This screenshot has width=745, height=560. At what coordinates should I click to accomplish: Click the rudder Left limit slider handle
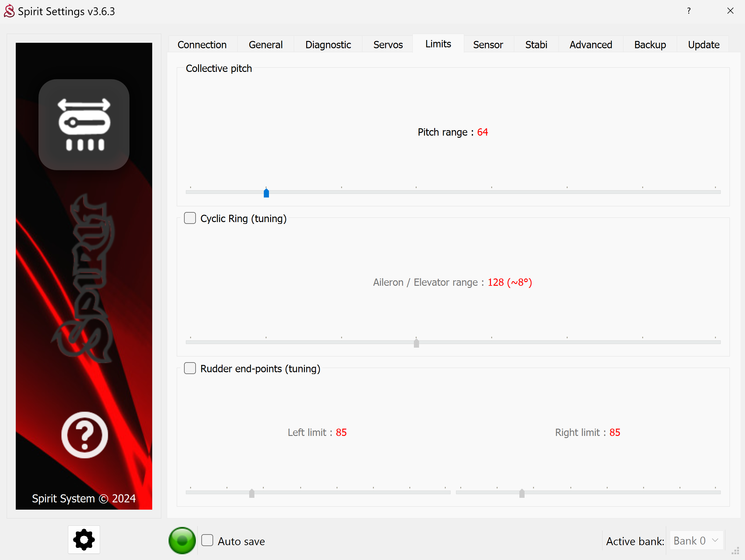252,493
